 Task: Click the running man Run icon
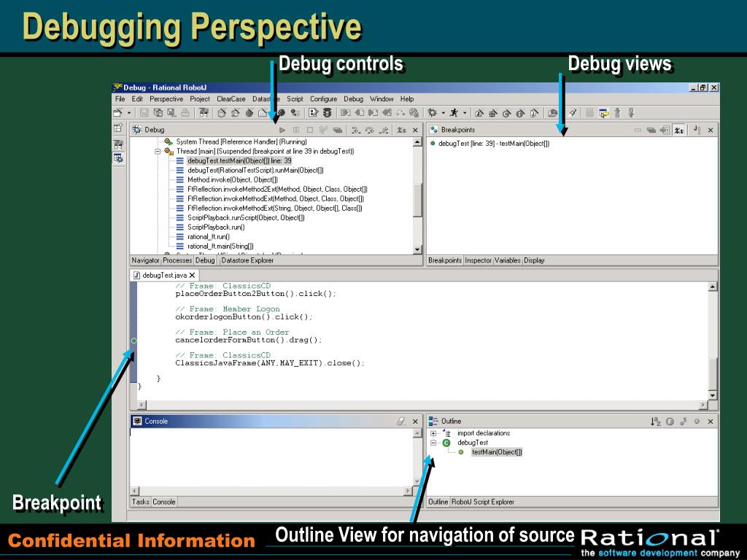454,113
